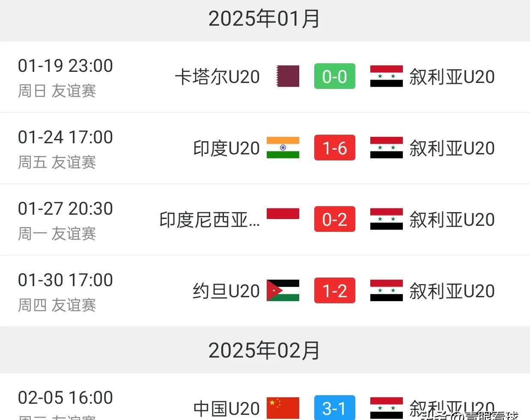Screen dimensions: 530x420
Task: Tap the truncated 印度尼西亚 team name
Action: click(x=209, y=220)
